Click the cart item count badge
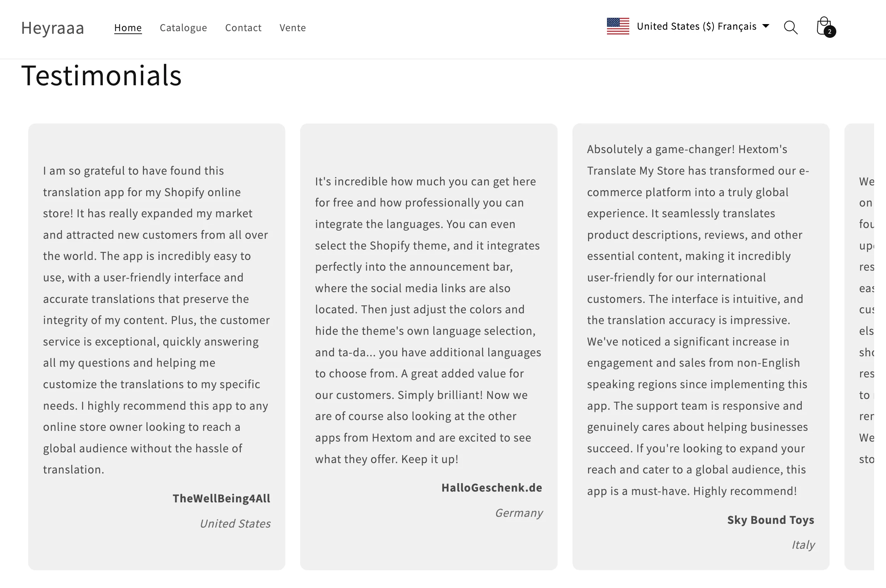The height and width of the screenshot is (588, 886). tap(830, 32)
